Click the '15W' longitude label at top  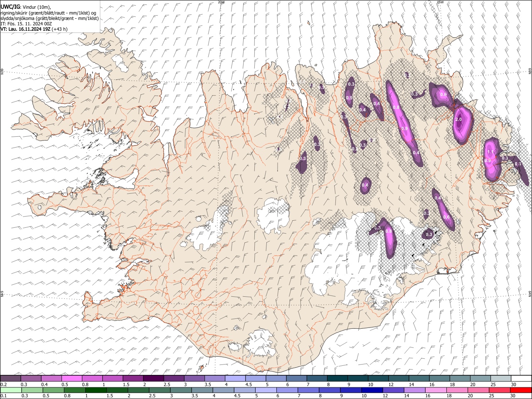click(x=440, y=2)
